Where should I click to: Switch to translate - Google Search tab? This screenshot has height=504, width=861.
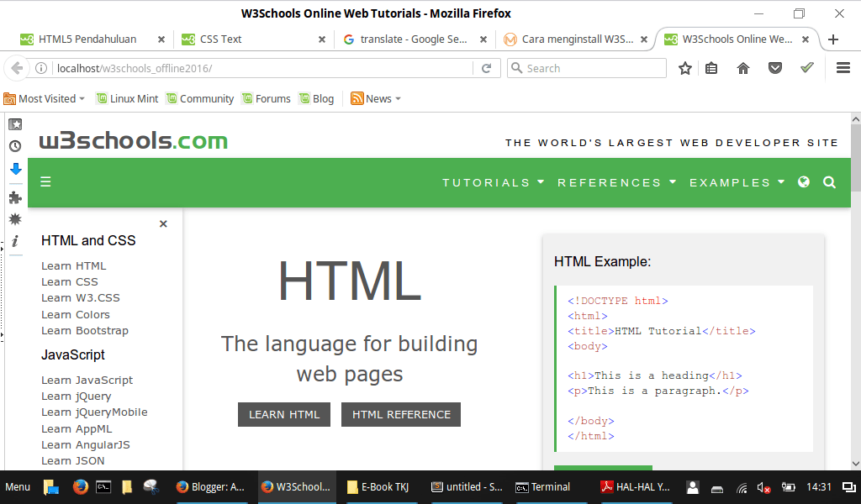413,39
